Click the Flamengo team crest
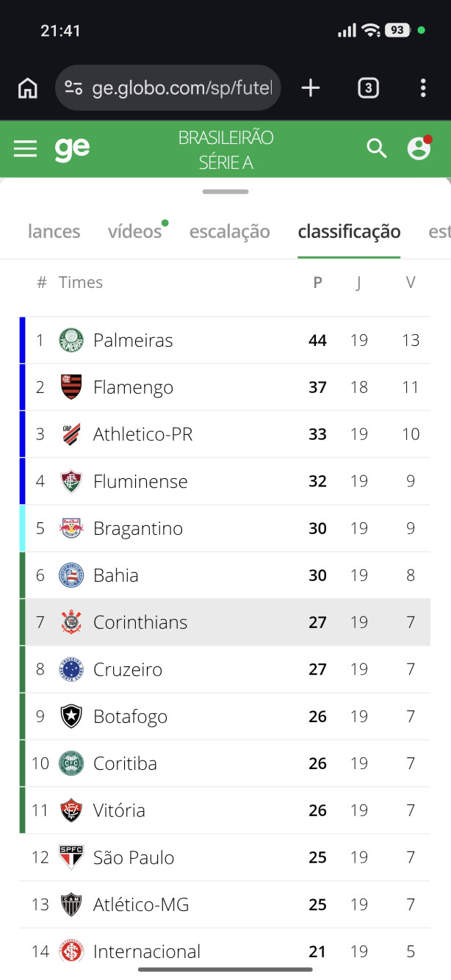The image size is (451, 980). tap(71, 387)
